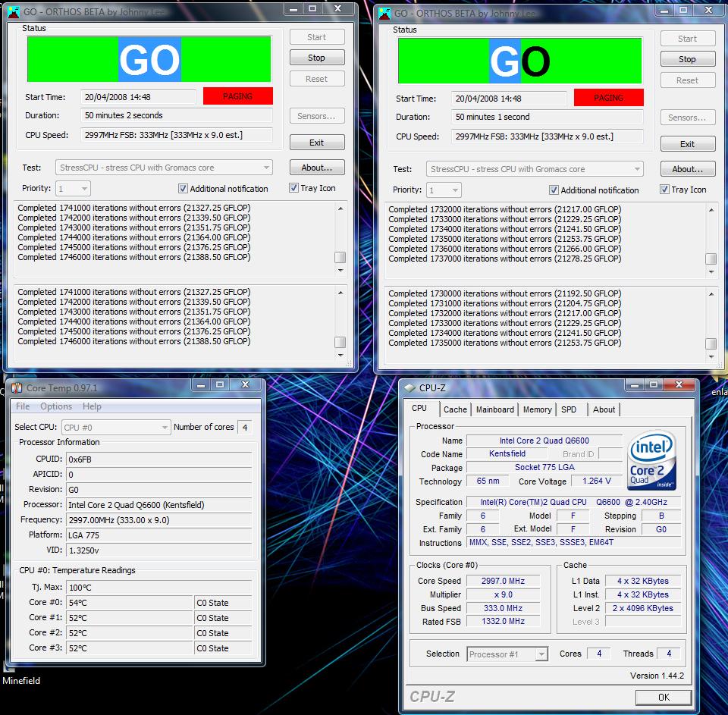This screenshot has height=715, width=728.
Task: Click Start button in left ORTHOS window
Action: (317, 37)
